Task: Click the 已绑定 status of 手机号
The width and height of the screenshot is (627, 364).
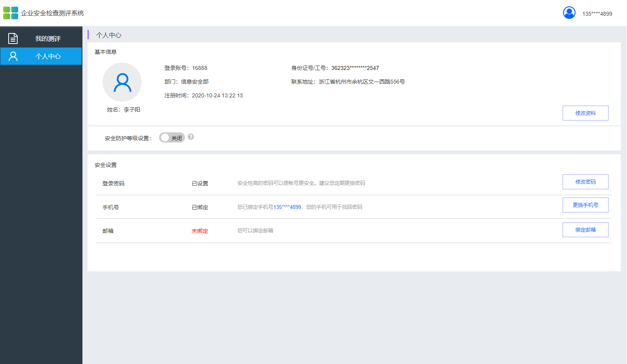Action: tap(200, 207)
